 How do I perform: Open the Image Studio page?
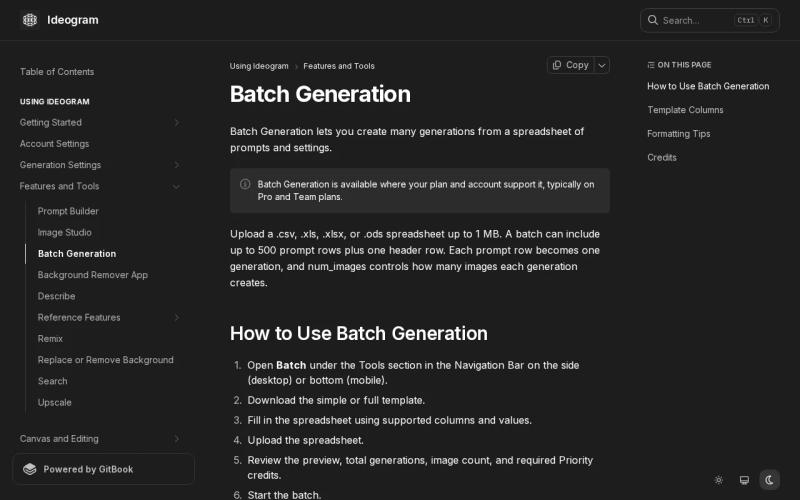(x=64, y=233)
